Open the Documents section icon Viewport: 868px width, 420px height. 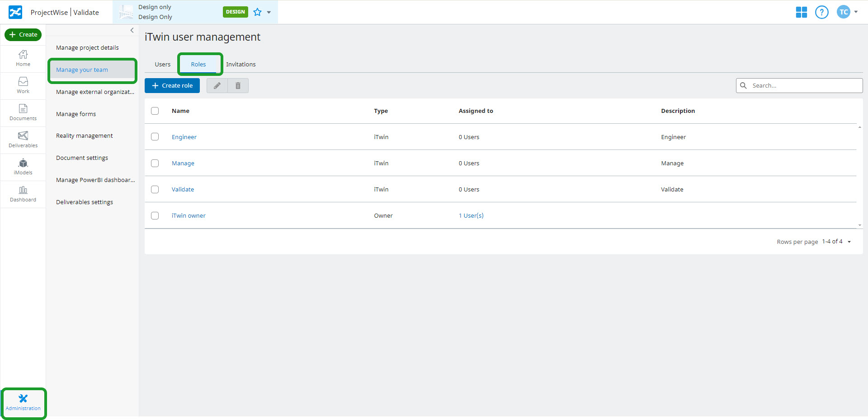23,112
